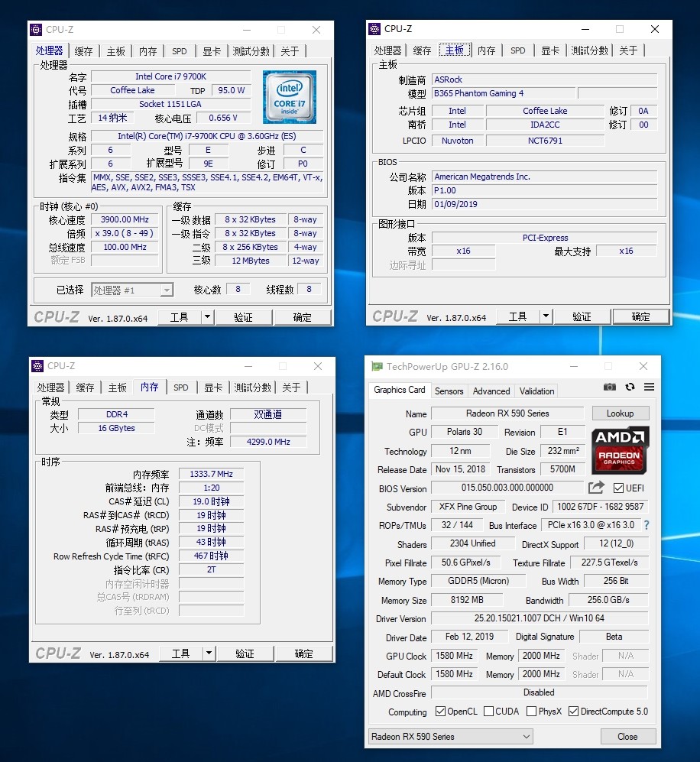This screenshot has width=700, height=762.
Task: Open 关于 tab in mainboard window
Action: click(x=628, y=50)
